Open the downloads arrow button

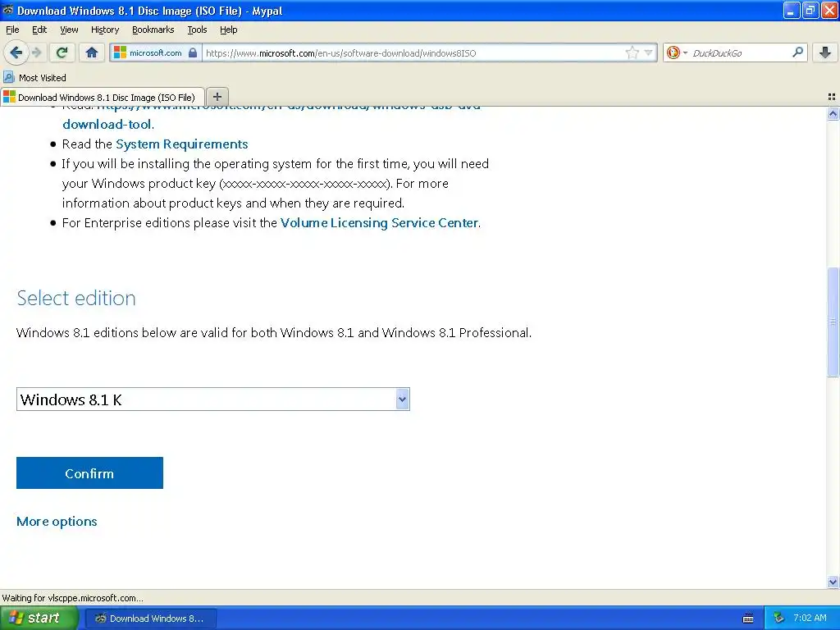point(825,52)
